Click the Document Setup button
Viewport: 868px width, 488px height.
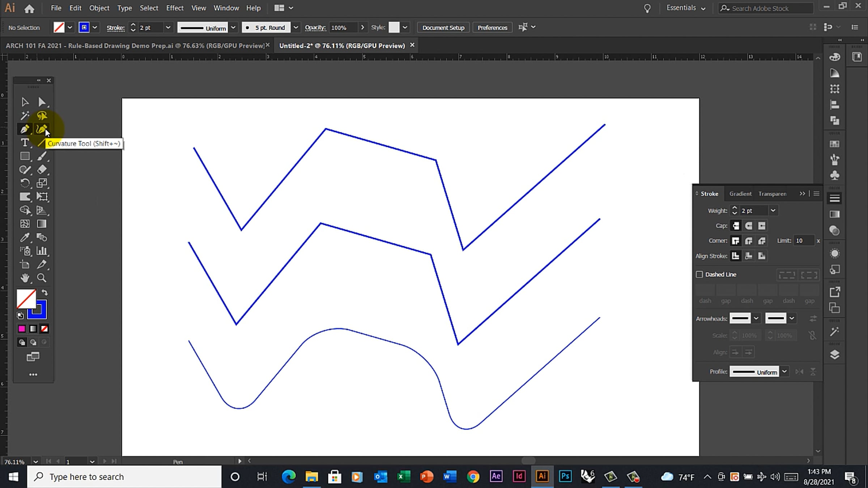[x=443, y=27]
